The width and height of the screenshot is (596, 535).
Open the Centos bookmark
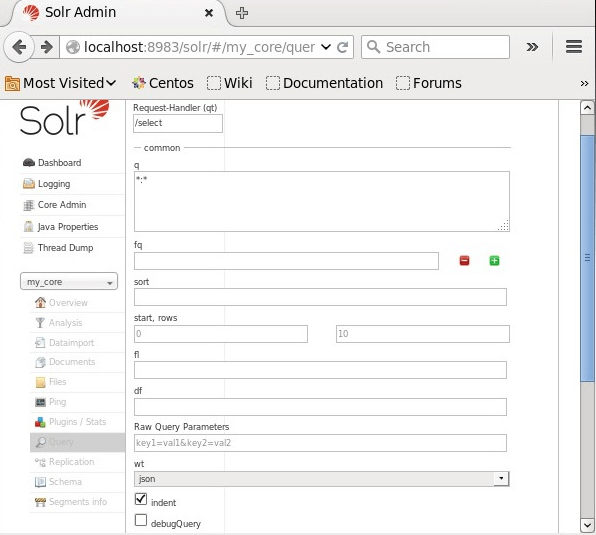[x=163, y=83]
